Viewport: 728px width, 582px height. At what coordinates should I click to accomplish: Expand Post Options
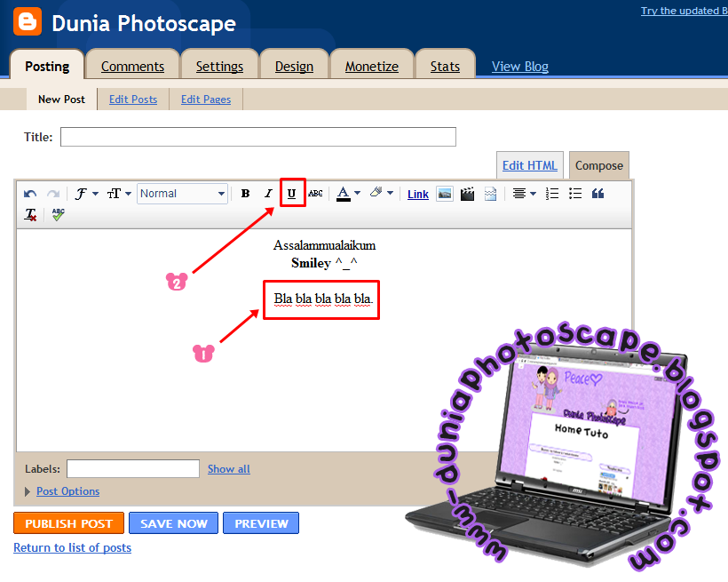(x=67, y=490)
